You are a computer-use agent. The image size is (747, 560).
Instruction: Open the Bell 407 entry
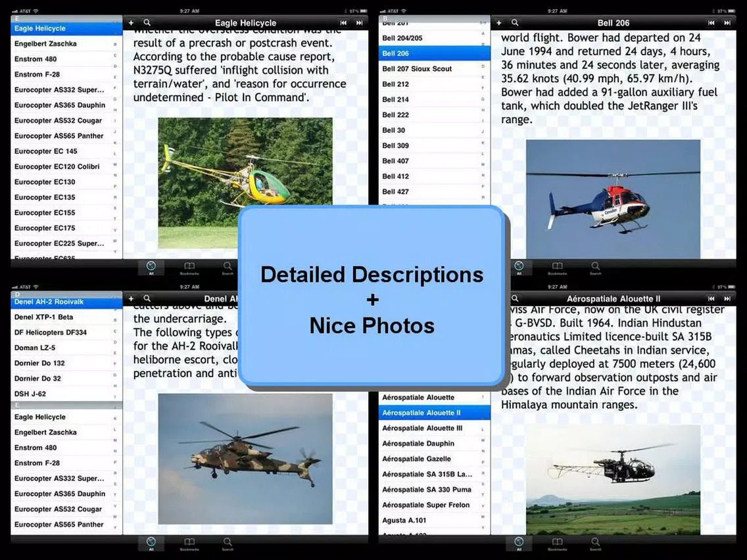pyautogui.click(x=434, y=161)
